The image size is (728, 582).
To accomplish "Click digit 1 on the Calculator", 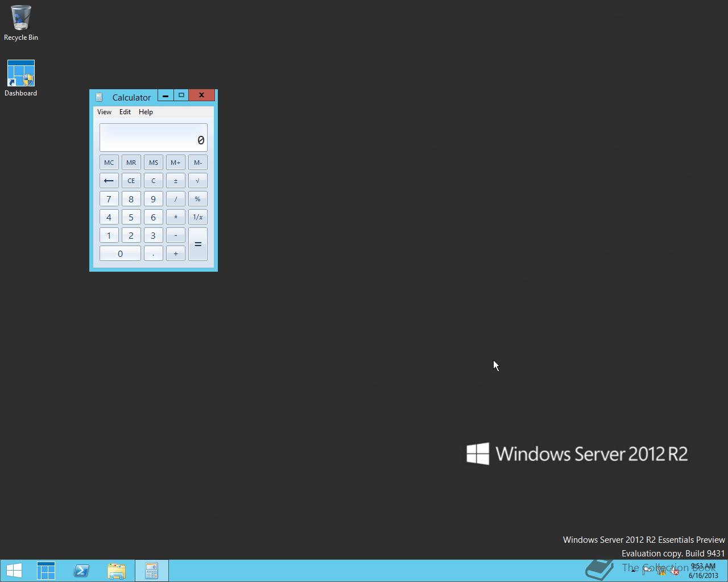I will 109,235.
